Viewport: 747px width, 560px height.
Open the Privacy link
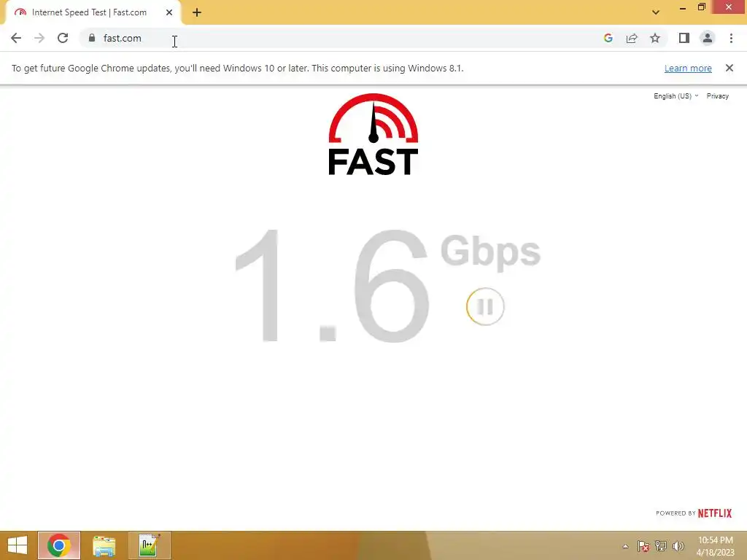[x=718, y=96]
